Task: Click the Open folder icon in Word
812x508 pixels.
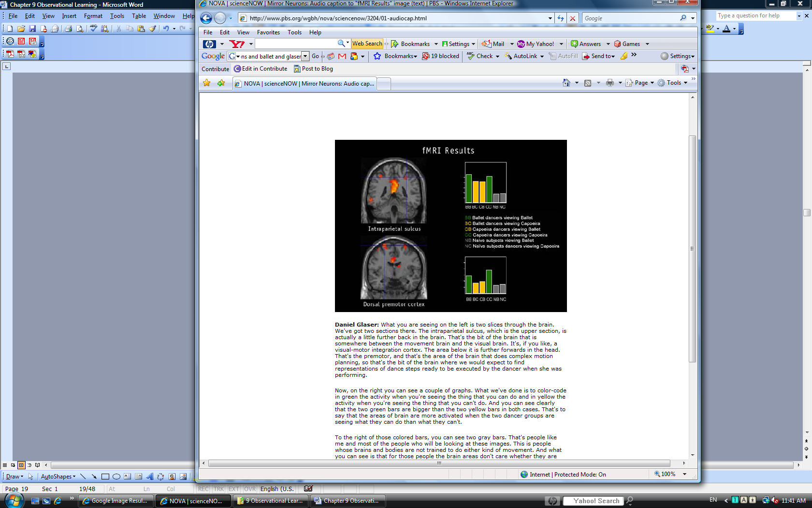Action: click(21, 29)
